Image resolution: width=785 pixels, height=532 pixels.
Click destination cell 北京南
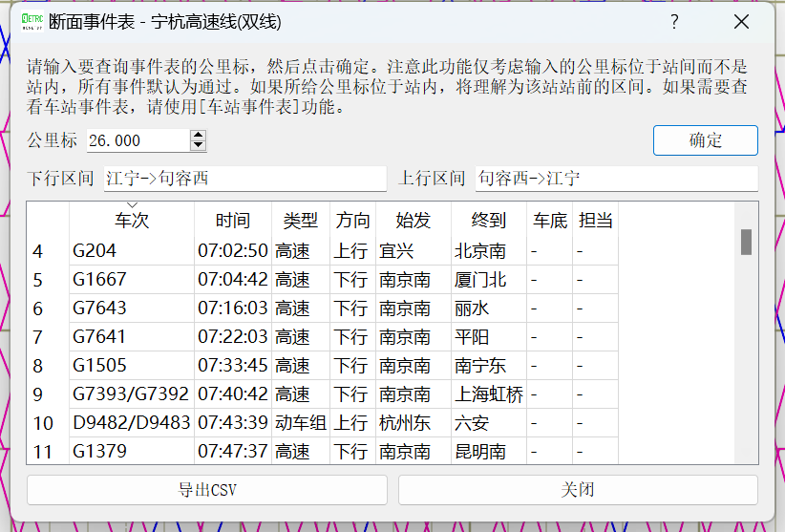(489, 251)
